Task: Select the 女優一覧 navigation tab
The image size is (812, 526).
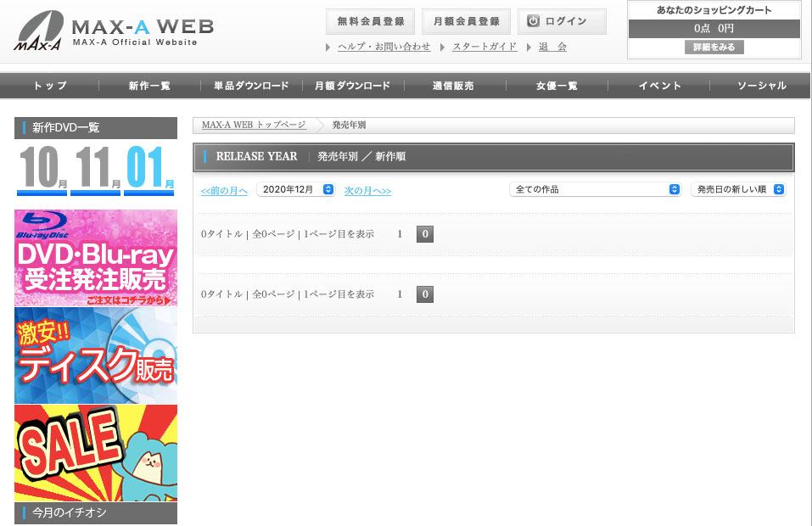Action: point(556,85)
